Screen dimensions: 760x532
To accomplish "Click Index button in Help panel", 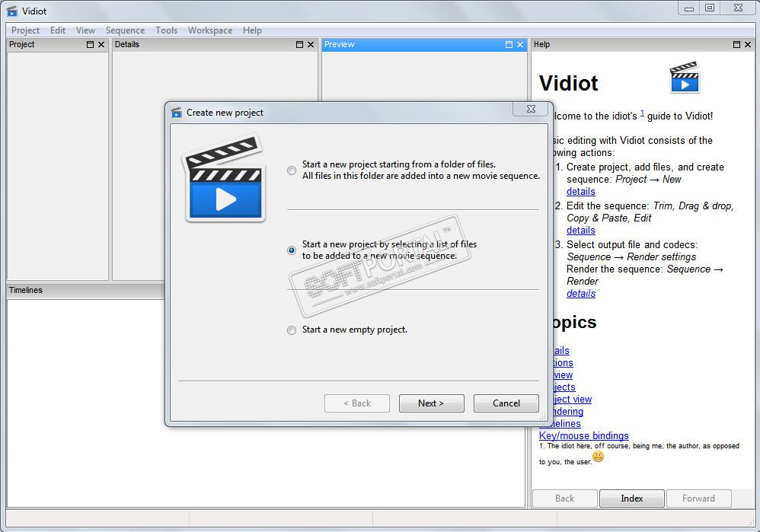I will click(631, 498).
